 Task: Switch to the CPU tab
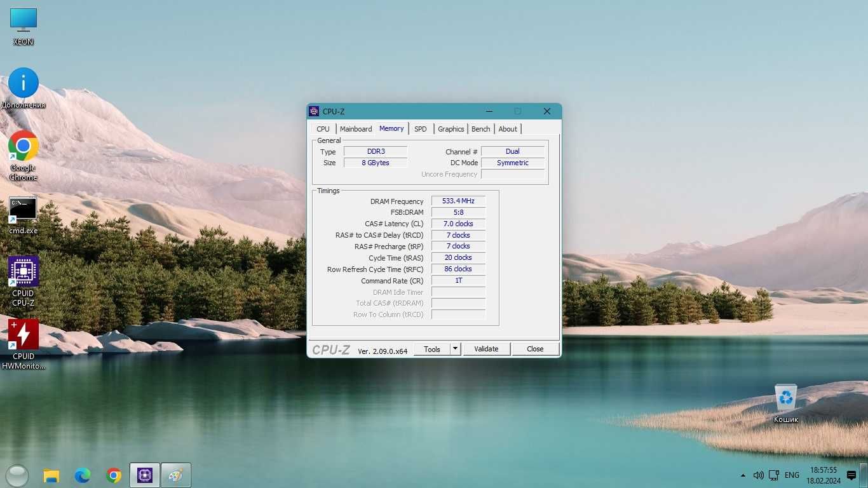coord(323,129)
